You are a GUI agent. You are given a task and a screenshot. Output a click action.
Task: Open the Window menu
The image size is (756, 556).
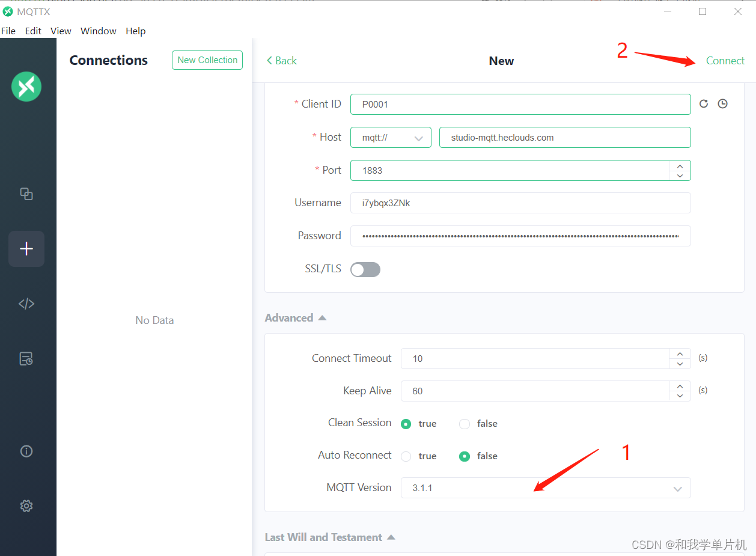[x=98, y=31]
